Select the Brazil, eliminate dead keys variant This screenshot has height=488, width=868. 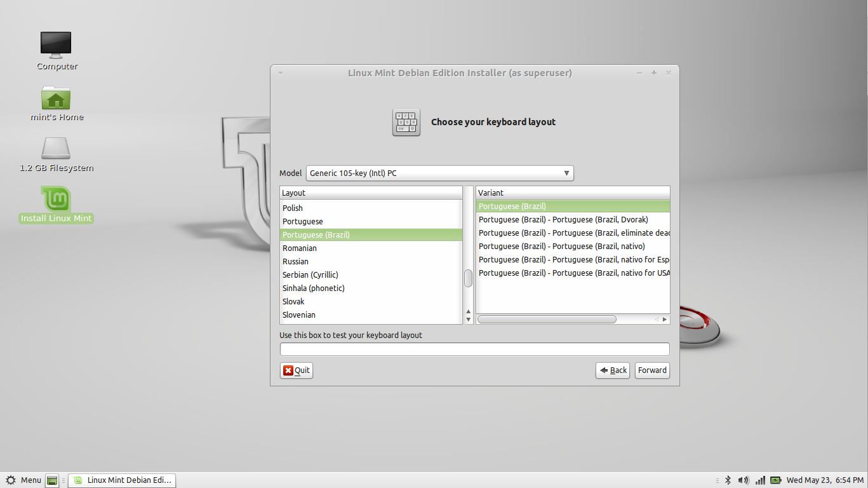(573, 233)
